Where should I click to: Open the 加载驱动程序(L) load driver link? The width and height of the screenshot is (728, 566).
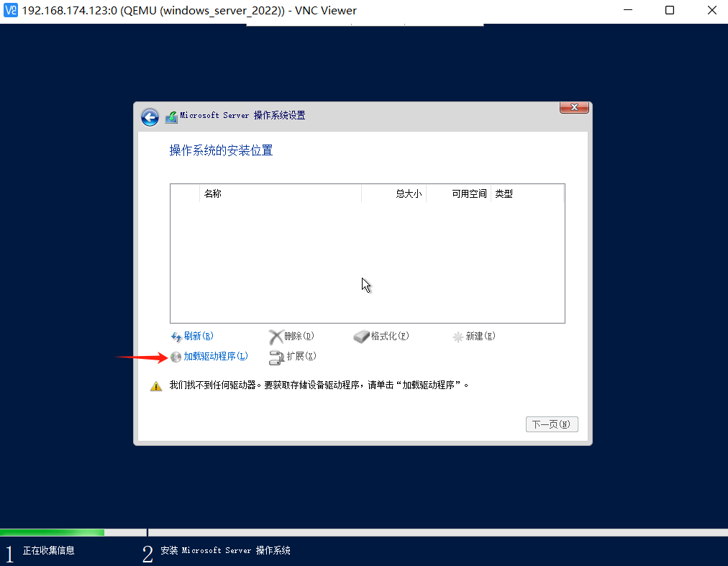[x=216, y=356]
